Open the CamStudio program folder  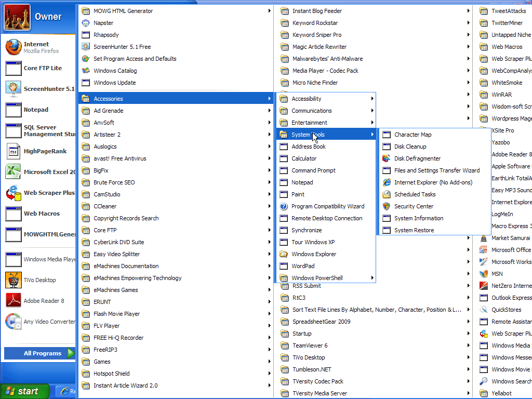(x=177, y=194)
